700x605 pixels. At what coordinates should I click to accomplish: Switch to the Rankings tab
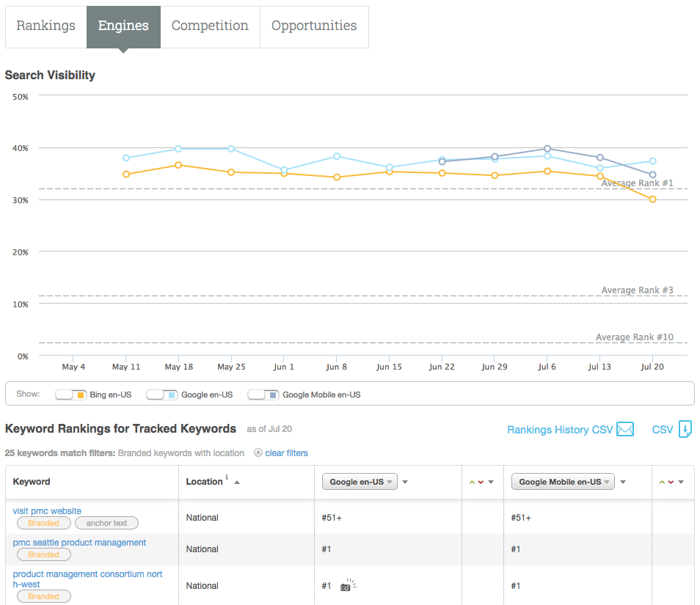tap(45, 26)
